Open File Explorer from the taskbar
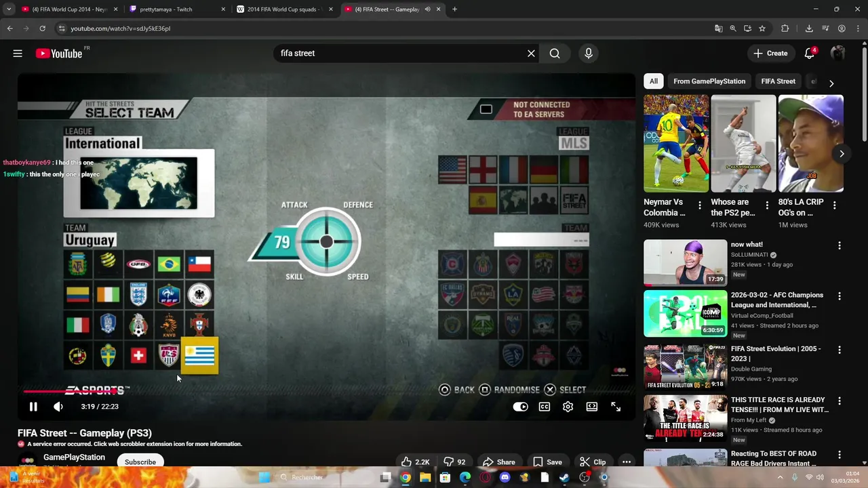 pos(425,477)
